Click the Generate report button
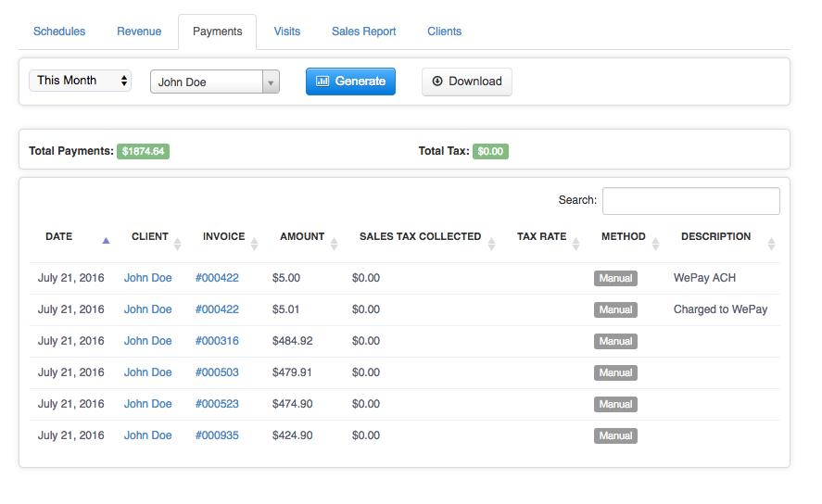This screenshot has width=822, height=504. (350, 82)
